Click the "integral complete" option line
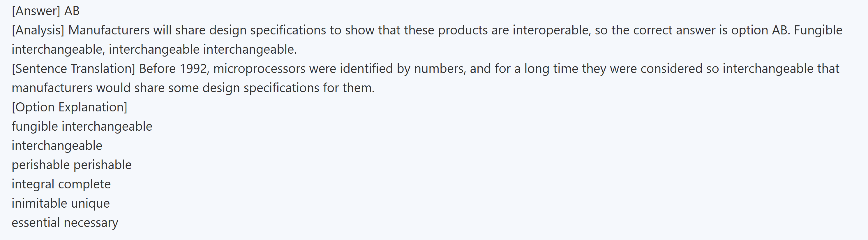The image size is (868, 240). coord(61,184)
